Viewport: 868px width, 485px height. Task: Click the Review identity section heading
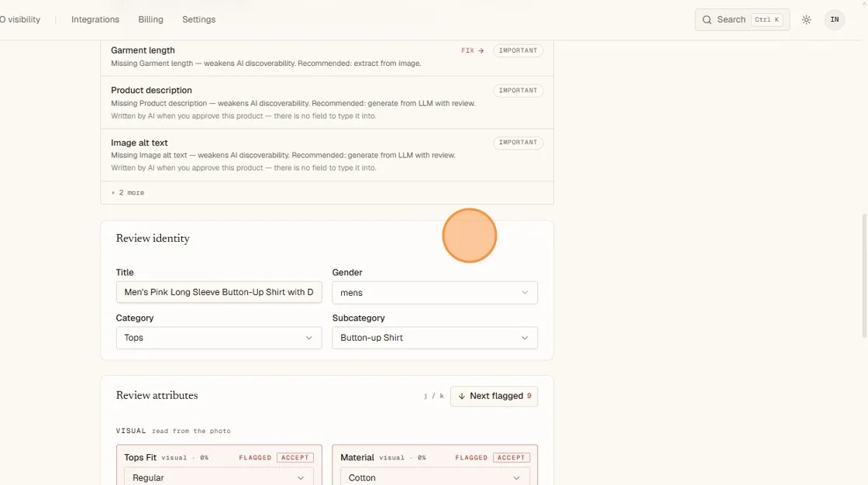pyautogui.click(x=153, y=239)
